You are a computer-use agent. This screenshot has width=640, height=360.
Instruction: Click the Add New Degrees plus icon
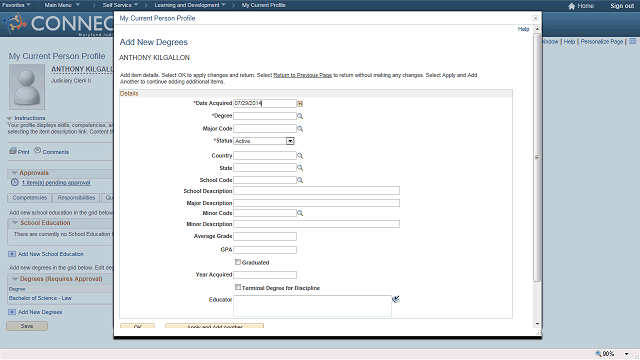click(x=12, y=312)
